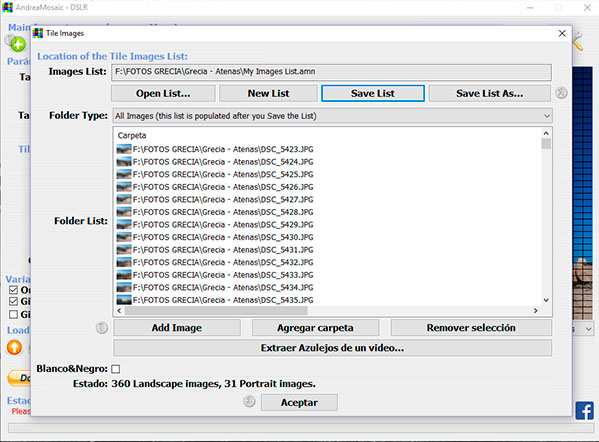The height and width of the screenshot is (442, 599).
Task: Select row DSC_5432.JPG
Action: 215,262
